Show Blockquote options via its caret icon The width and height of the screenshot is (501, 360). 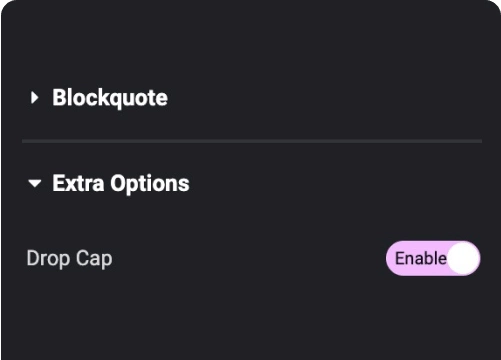coord(34,98)
